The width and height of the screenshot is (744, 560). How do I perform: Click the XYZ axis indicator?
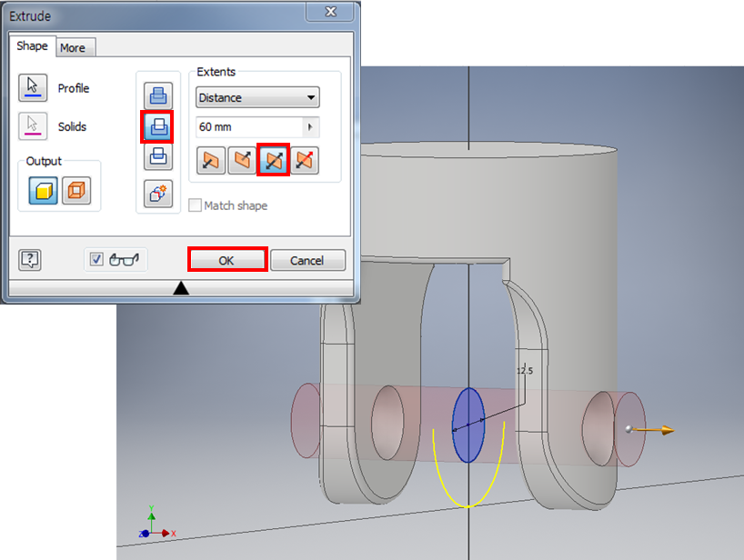pos(157,522)
